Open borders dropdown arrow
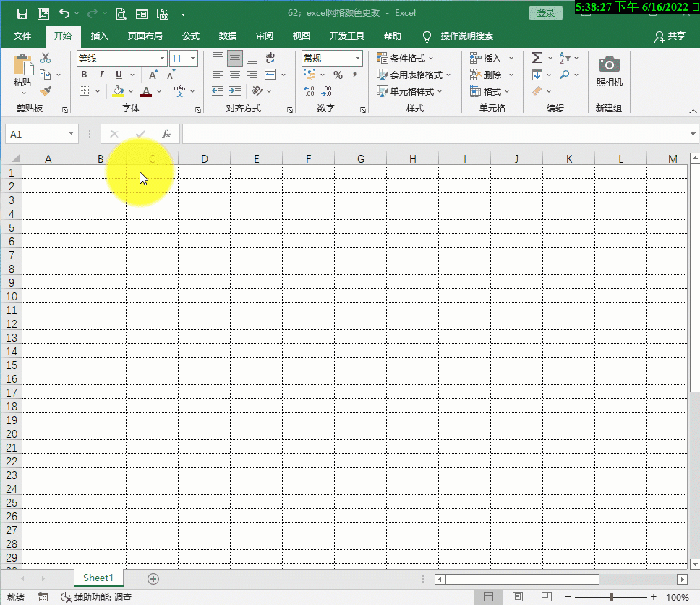The height and width of the screenshot is (605, 700). click(98, 91)
